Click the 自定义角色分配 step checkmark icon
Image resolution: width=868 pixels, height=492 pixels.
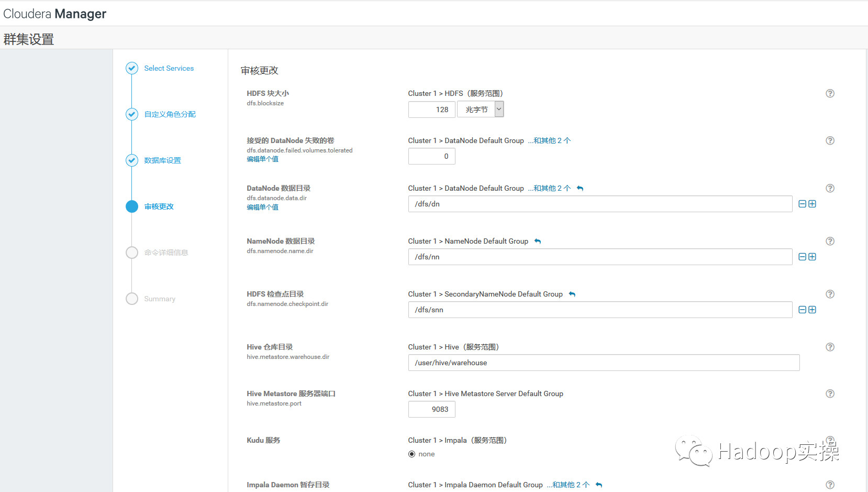(x=132, y=114)
